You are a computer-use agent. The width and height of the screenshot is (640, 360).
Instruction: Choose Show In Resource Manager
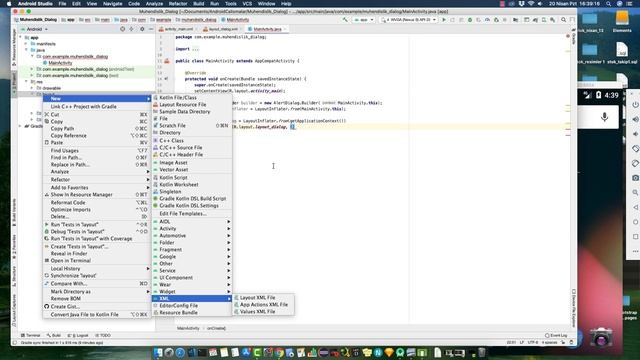(x=97, y=195)
